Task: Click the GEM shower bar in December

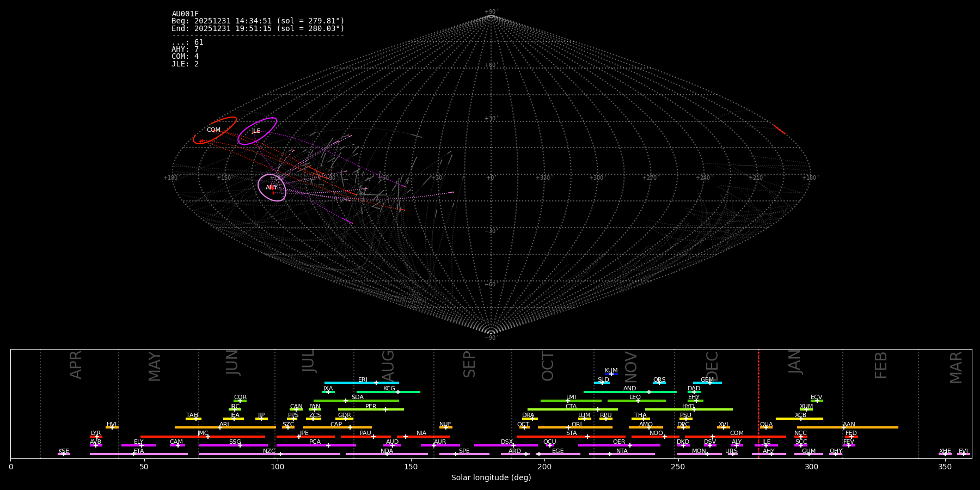Action: tap(707, 383)
